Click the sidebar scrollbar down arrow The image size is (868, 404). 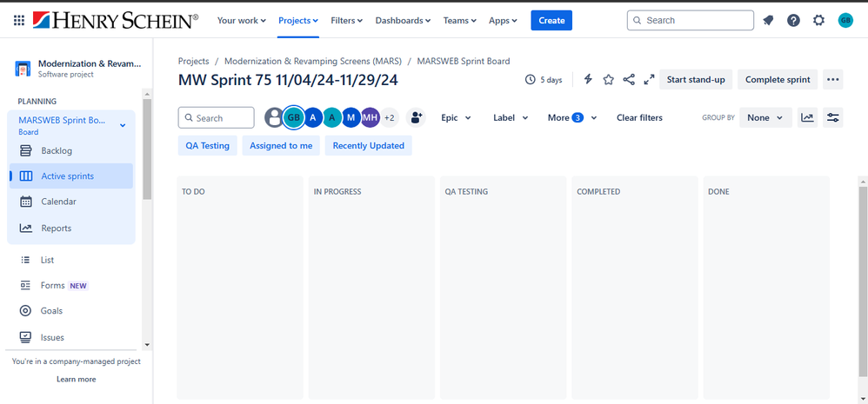[x=147, y=344]
